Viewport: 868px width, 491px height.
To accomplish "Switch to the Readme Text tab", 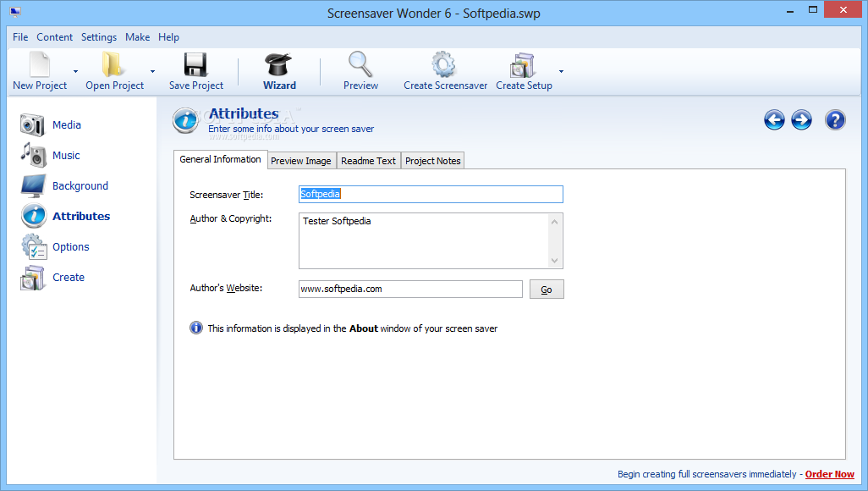I will 368,161.
